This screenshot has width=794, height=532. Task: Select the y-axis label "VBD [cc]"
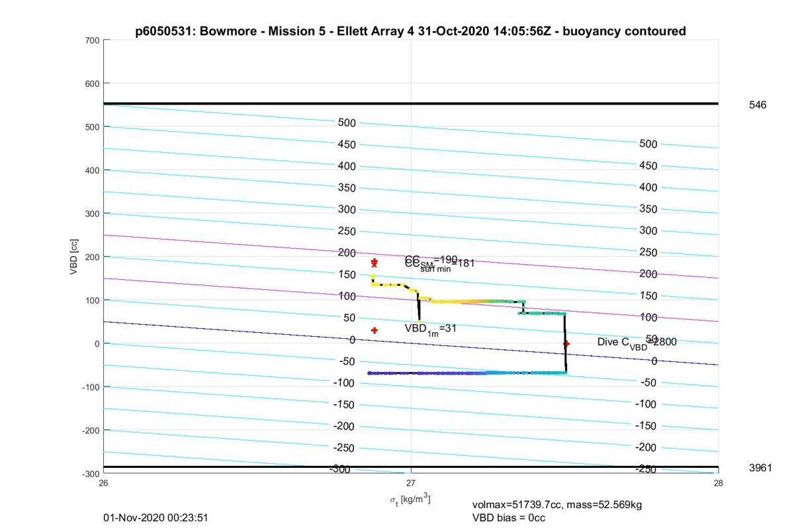click(75, 256)
